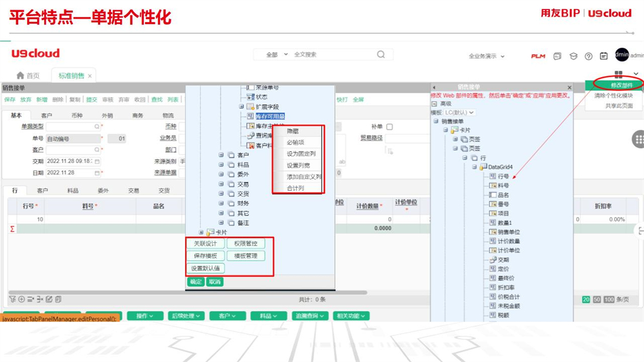Expand the 料品 node in center tree
Screen dimensions: 644x362
point(221,164)
